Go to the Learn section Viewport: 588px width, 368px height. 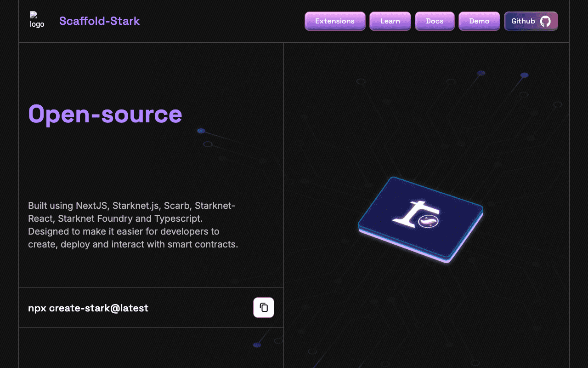click(x=390, y=21)
